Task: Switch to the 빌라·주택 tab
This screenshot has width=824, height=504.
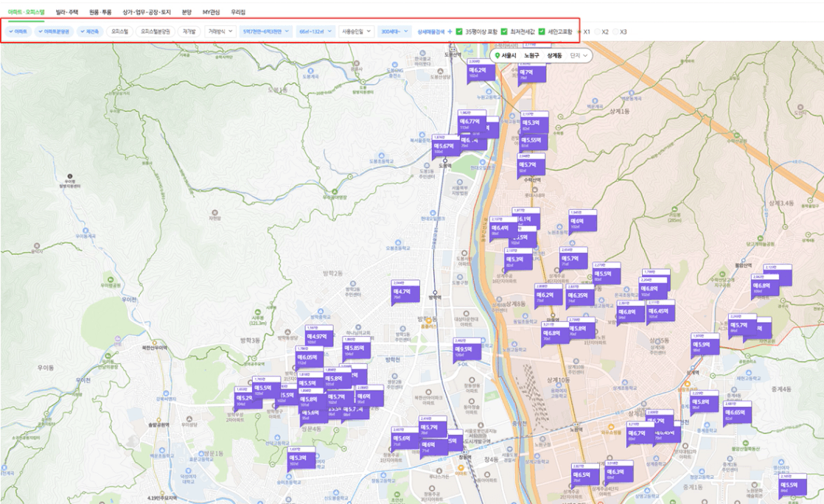Action: [x=66, y=13]
